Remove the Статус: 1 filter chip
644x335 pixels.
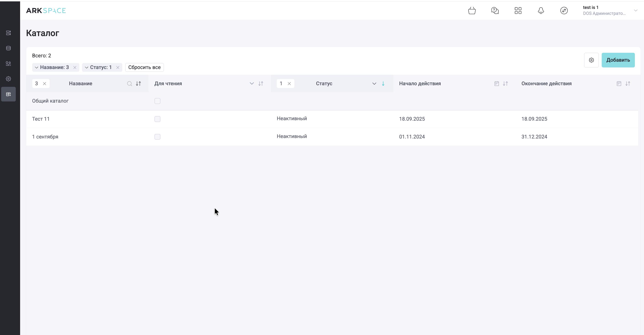[x=118, y=67]
